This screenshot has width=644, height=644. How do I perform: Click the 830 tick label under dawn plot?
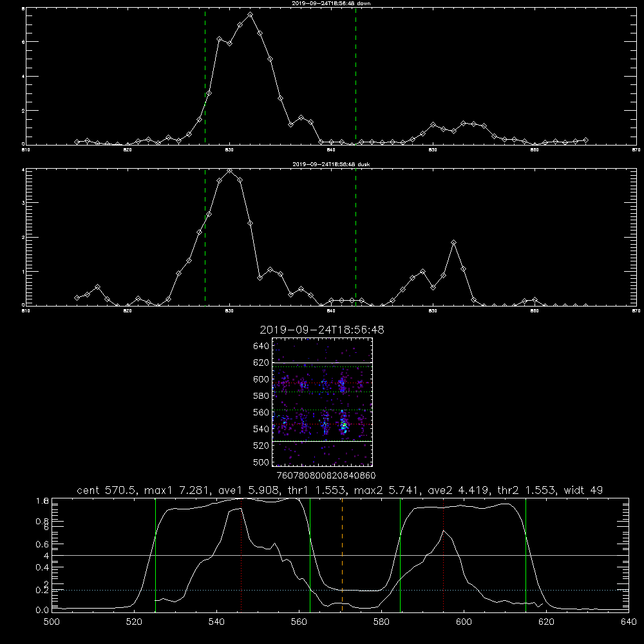[229, 150]
